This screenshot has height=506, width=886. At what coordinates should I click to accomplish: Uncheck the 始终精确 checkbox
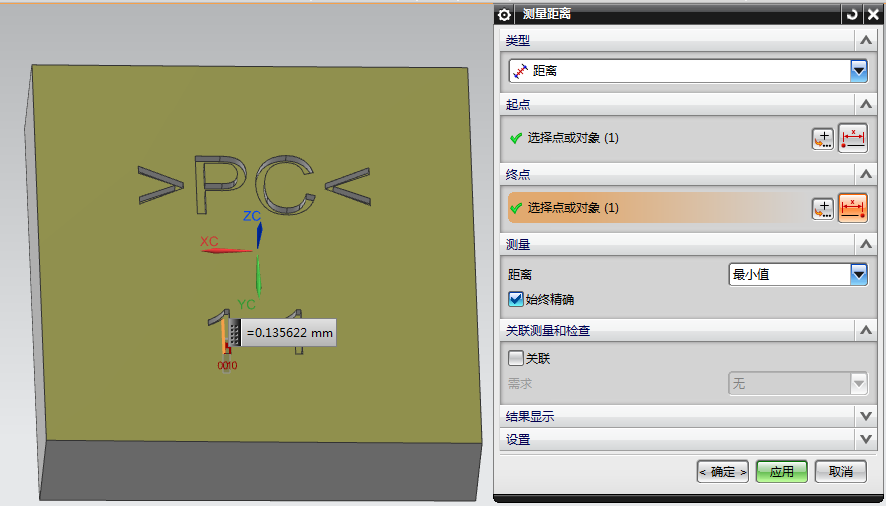tap(516, 299)
